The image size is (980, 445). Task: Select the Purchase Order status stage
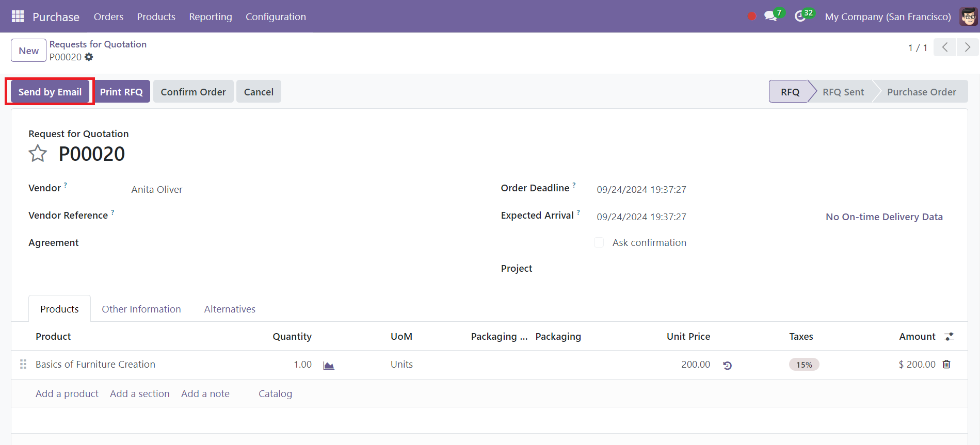click(922, 92)
